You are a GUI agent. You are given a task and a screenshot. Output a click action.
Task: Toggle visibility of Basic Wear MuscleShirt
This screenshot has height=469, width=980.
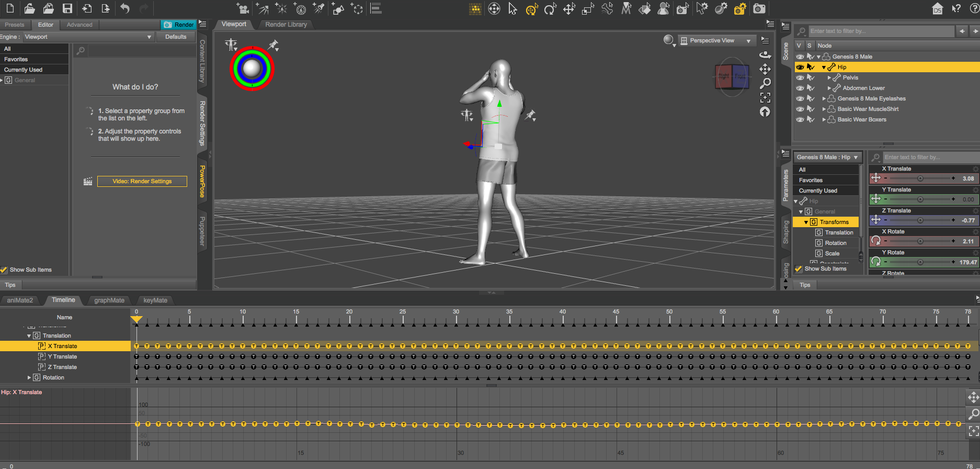coord(800,109)
